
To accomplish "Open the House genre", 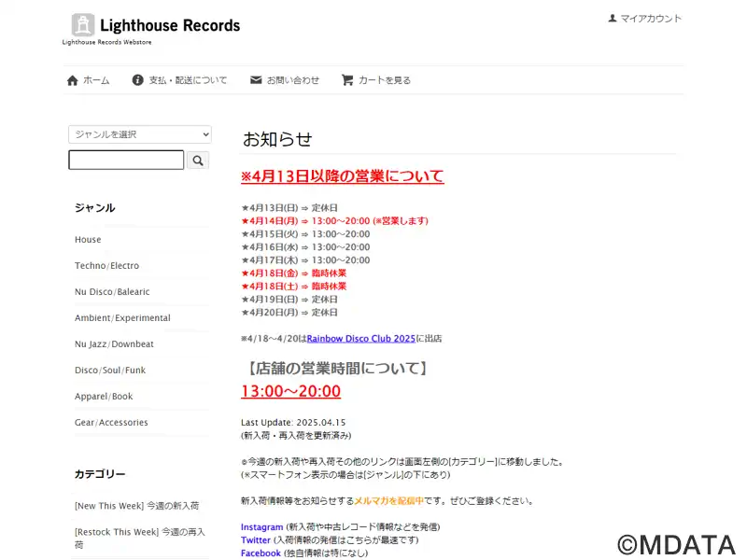I will point(88,240).
